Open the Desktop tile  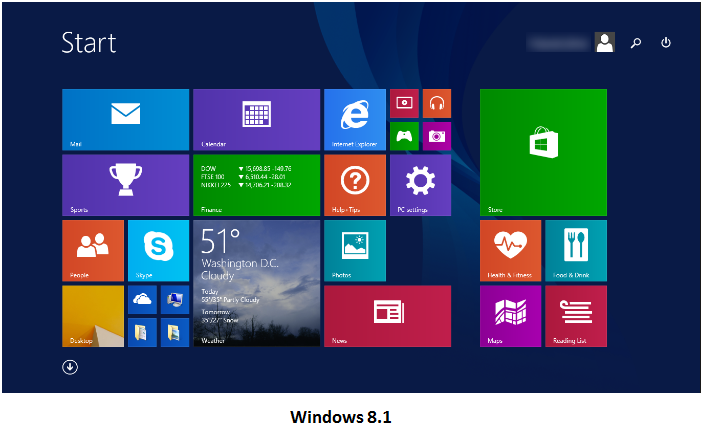(x=93, y=316)
